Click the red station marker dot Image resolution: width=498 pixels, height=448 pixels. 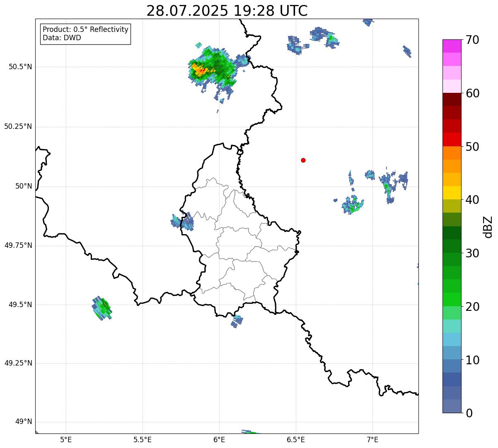pyautogui.click(x=303, y=160)
